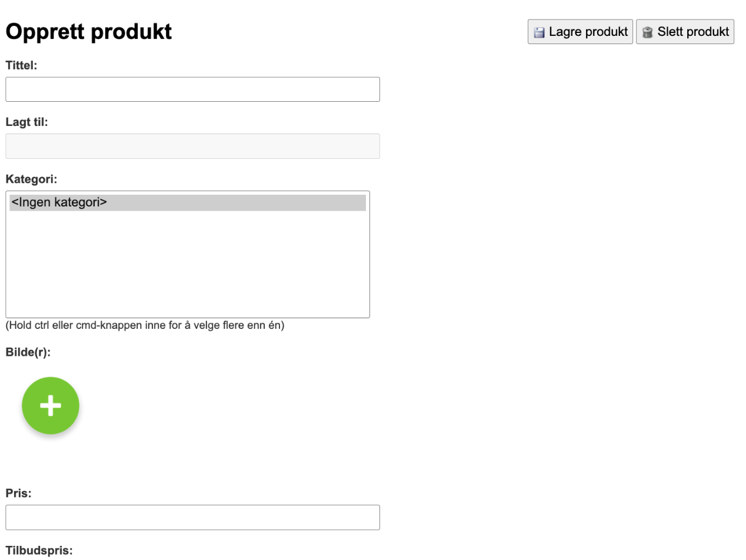Screen dimensions: 746x560
Task: Click the Bilde(r): label
Action: coord(28,352)
